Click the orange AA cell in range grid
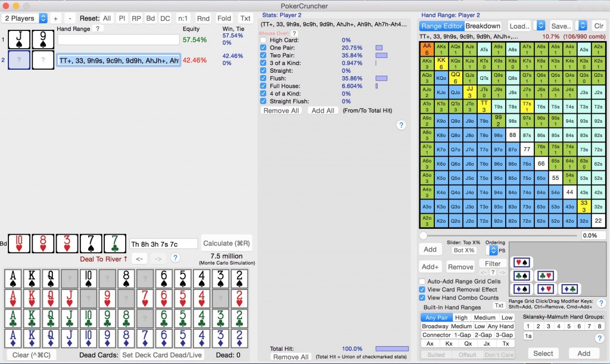The width and height of the screenshot is (610, 364). click(427, 49)
